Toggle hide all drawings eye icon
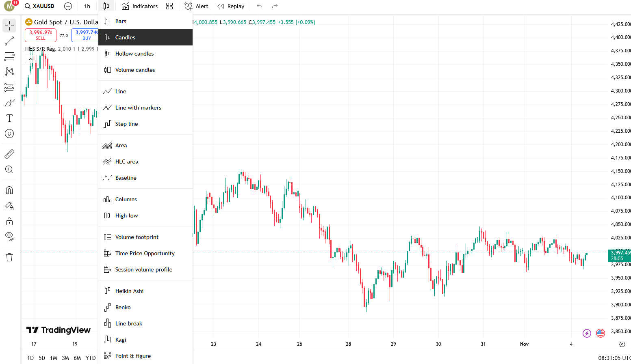Screen dimensions: 631x364 click(x=9, y=236)
